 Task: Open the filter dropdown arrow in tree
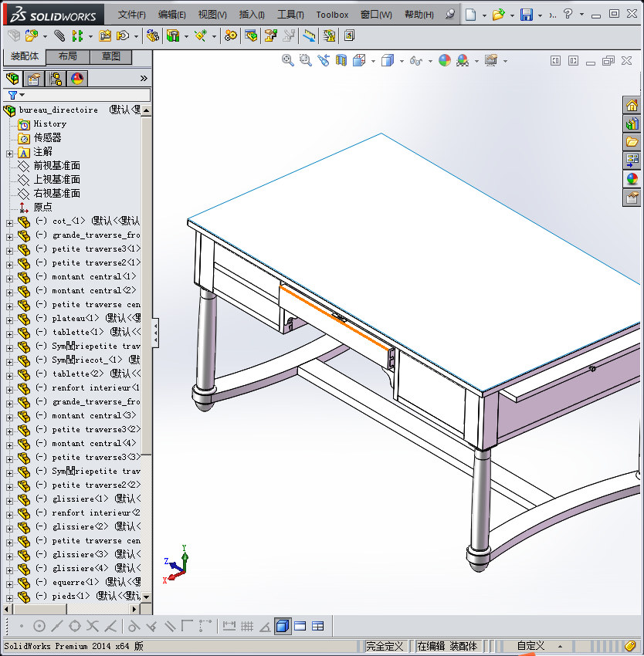click(22, 95)
